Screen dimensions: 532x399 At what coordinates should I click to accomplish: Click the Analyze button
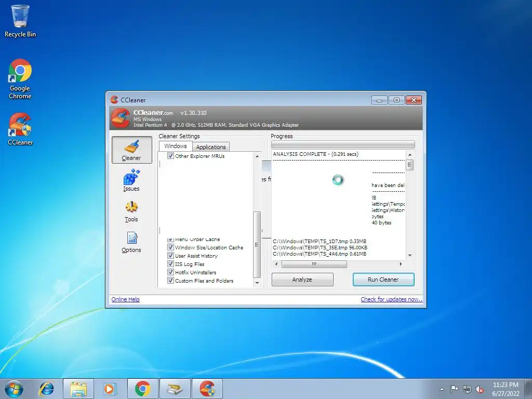tap(302, 280)
